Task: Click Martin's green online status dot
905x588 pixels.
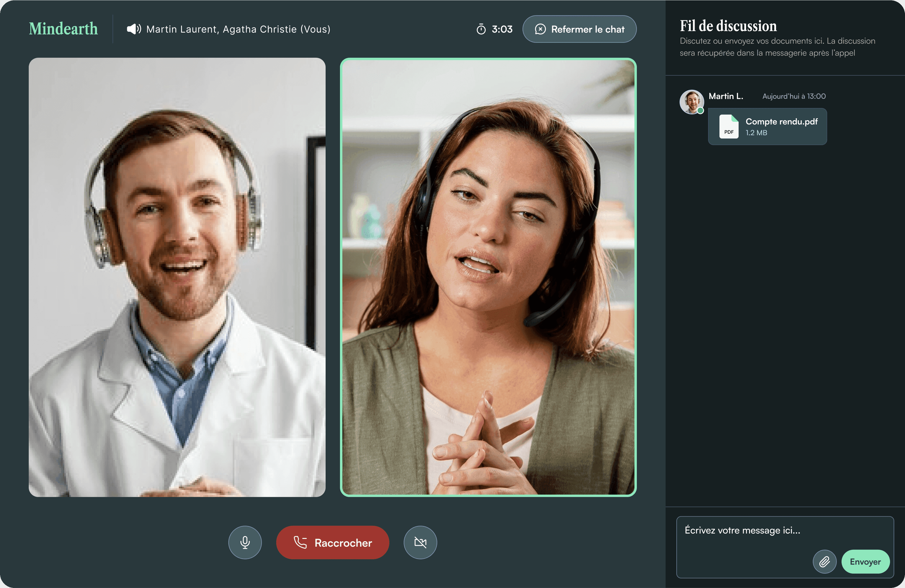Action: 700,111
